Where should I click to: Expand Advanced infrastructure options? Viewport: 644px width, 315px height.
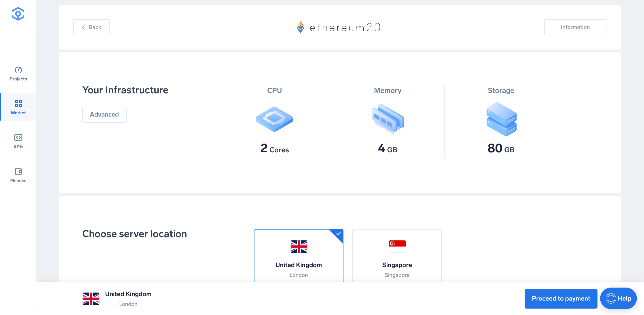pyautogui.click(x=104, y=115)
